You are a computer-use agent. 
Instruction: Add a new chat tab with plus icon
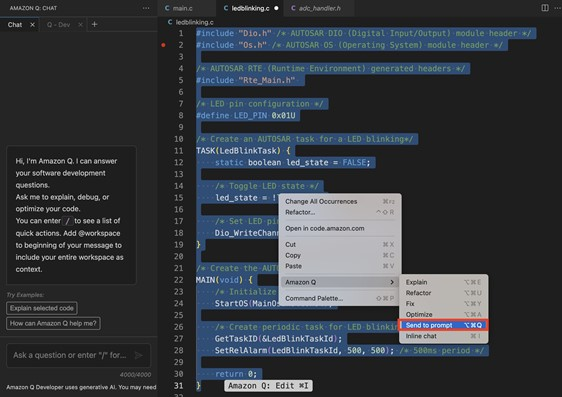click(x=94, y=24)
